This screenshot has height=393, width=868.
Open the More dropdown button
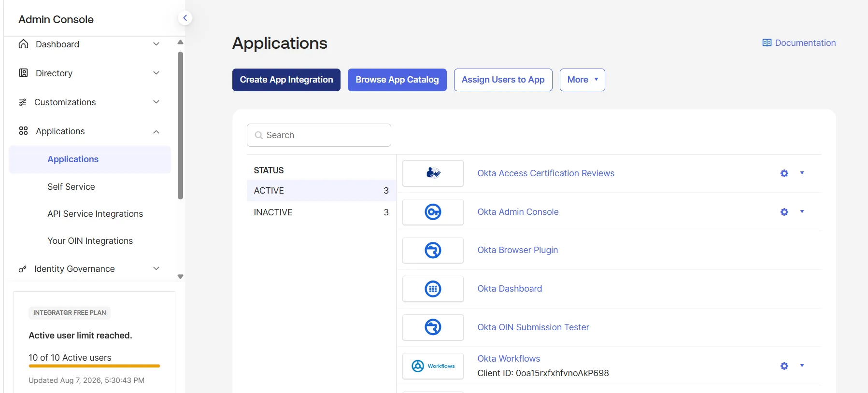(x=583, y=80)
